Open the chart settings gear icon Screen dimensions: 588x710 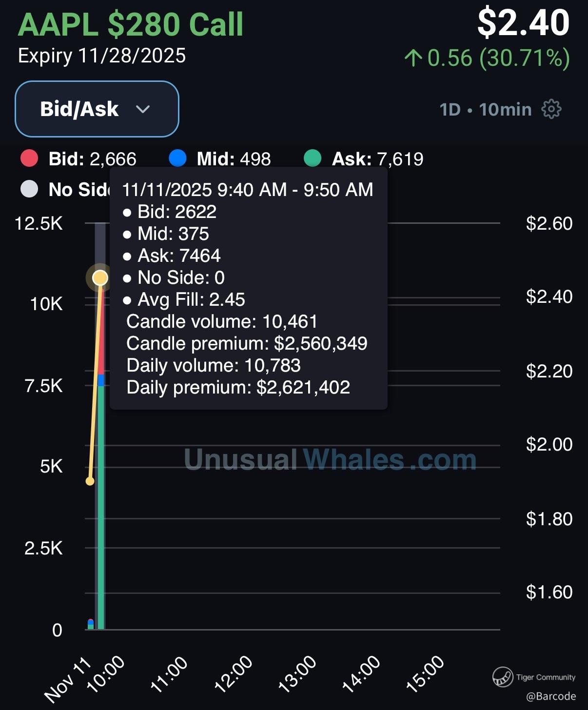coord(551,109)
